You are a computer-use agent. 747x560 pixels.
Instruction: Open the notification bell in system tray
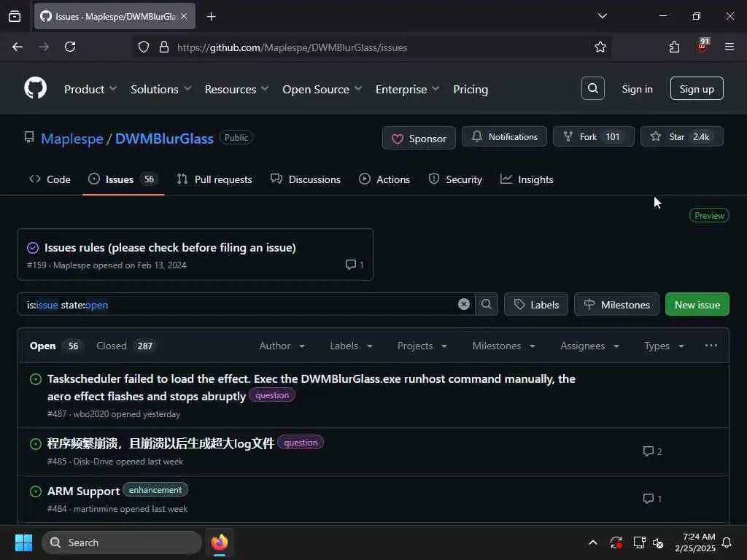tap(727, 542)
